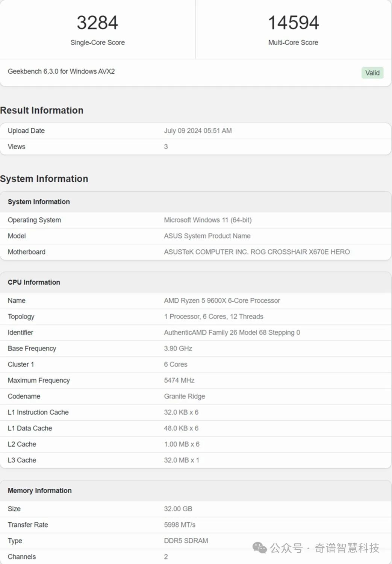Select the Views count value 3
Viewport: 392px width, 564px height.
click(166, 147)
